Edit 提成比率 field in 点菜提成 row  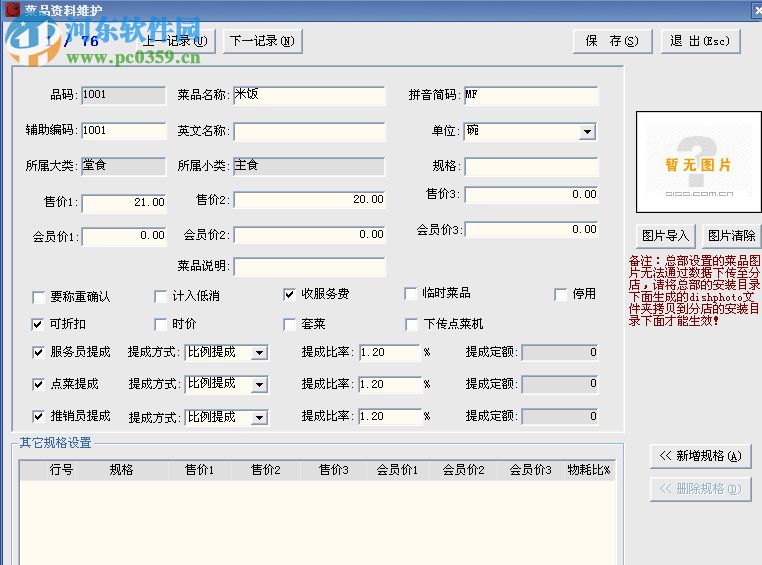point(389,385)
